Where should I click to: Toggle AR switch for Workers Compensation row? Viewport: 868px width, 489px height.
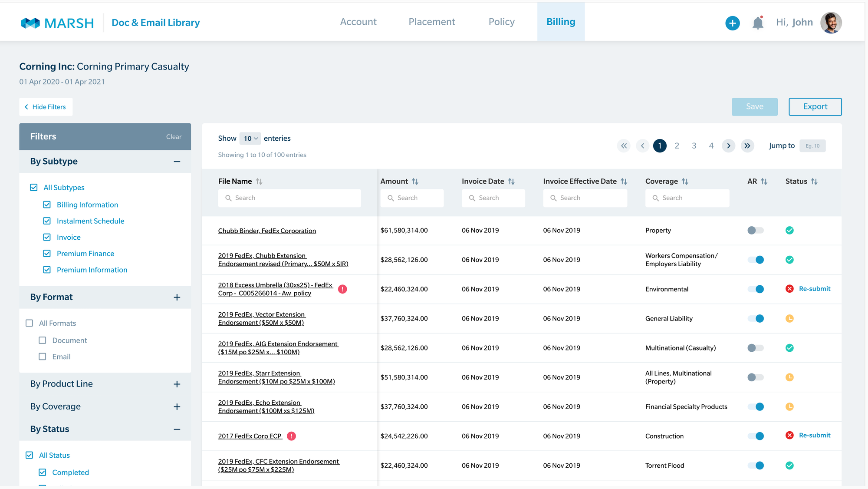(756, 260)
